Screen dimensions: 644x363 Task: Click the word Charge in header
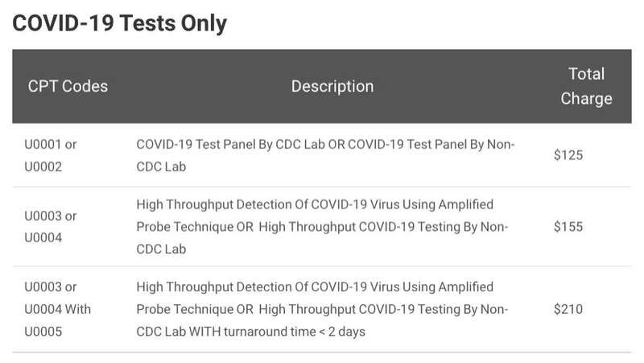pyautogui.click(x=586, y=99)
